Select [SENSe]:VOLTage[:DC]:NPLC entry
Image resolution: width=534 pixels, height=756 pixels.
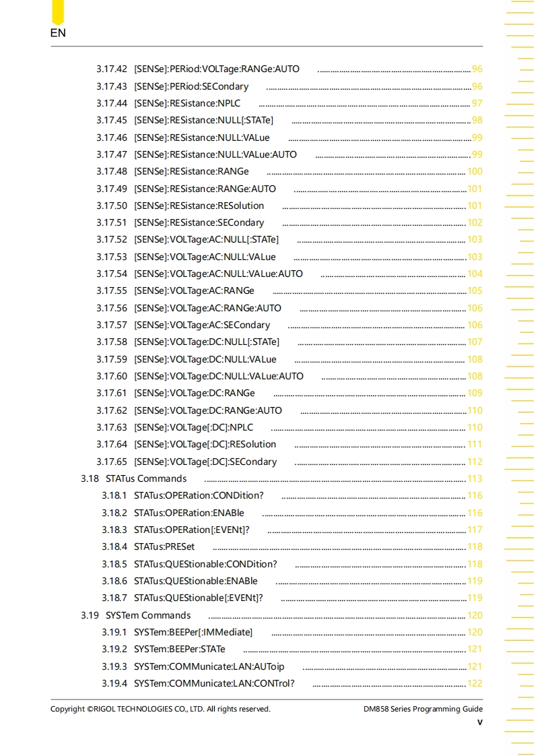pyautogui.click(x=193, y=427)
